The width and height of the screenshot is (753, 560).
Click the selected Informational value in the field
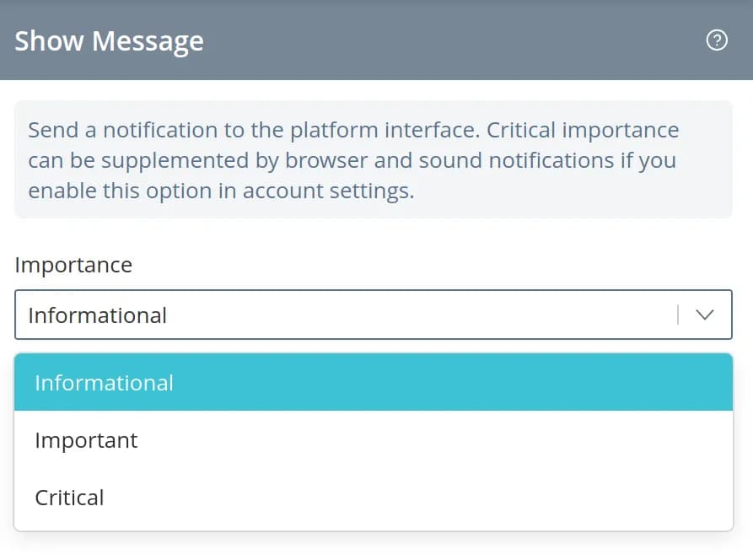pos(97,315)
